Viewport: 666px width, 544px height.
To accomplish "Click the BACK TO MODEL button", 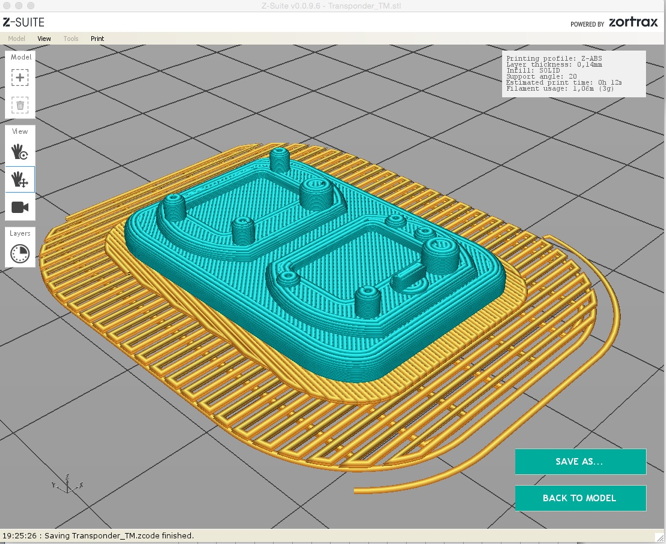I will point(579,498).
